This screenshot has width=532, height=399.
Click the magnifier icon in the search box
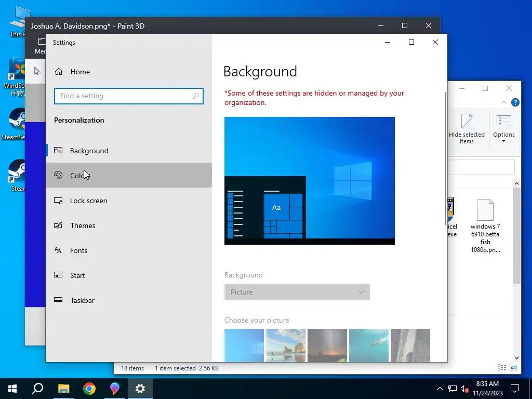196,96
